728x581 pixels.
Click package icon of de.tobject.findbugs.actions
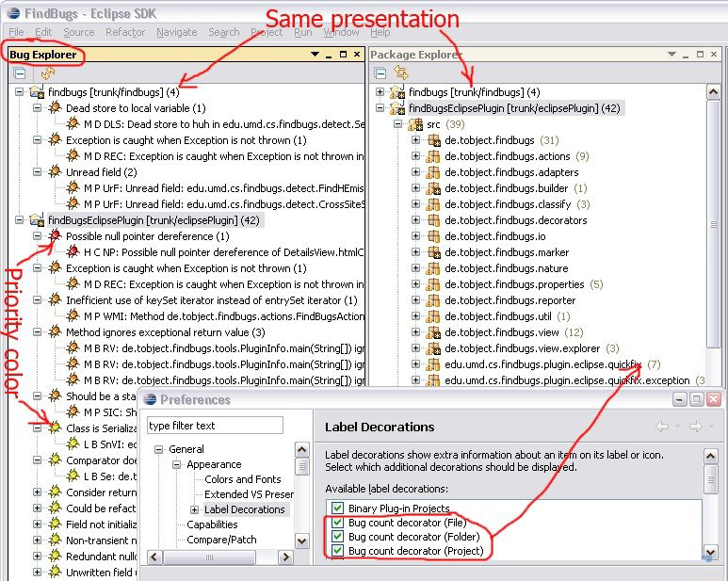[433, 156]
